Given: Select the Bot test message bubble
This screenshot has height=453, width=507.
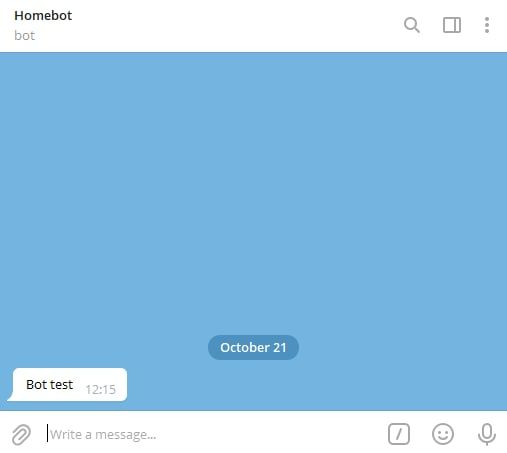Looking at the screenshot, I should point(67,385).
